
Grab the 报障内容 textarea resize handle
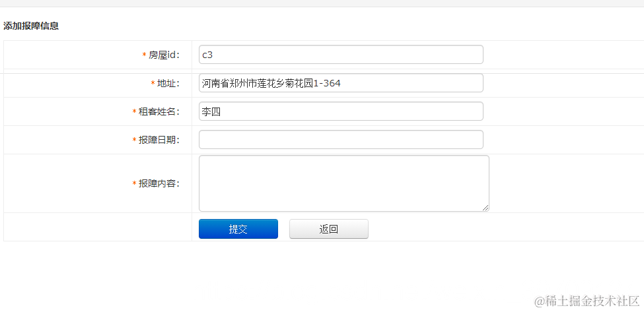click(485, 208)
